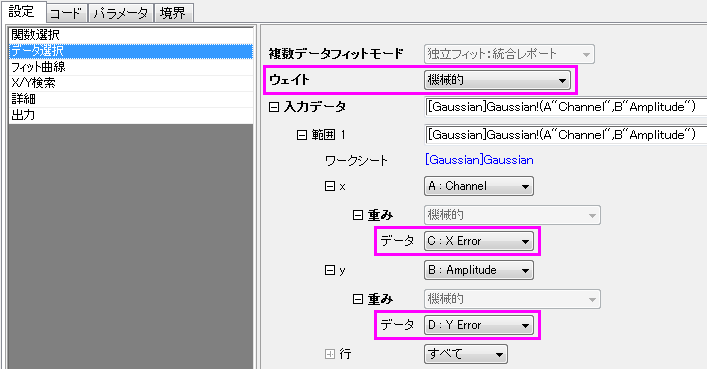Open the 複数データフィットモード dropdown
Screen dimensions: 707x369
[509, 54]
